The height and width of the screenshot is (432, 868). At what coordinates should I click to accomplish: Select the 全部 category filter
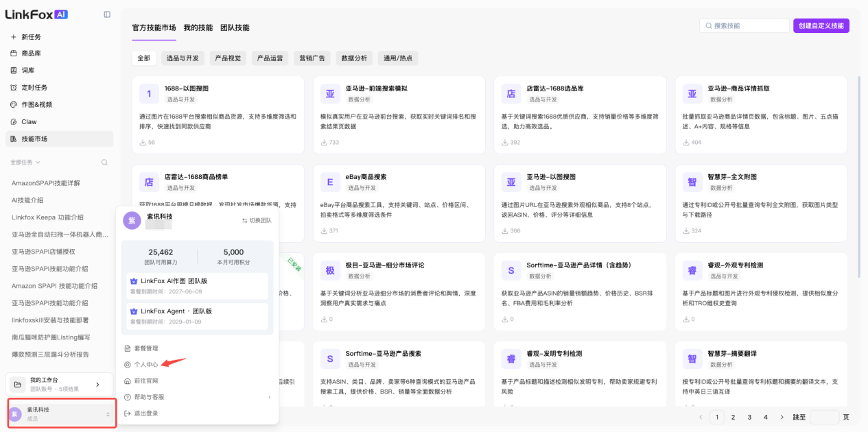point(143,58)
